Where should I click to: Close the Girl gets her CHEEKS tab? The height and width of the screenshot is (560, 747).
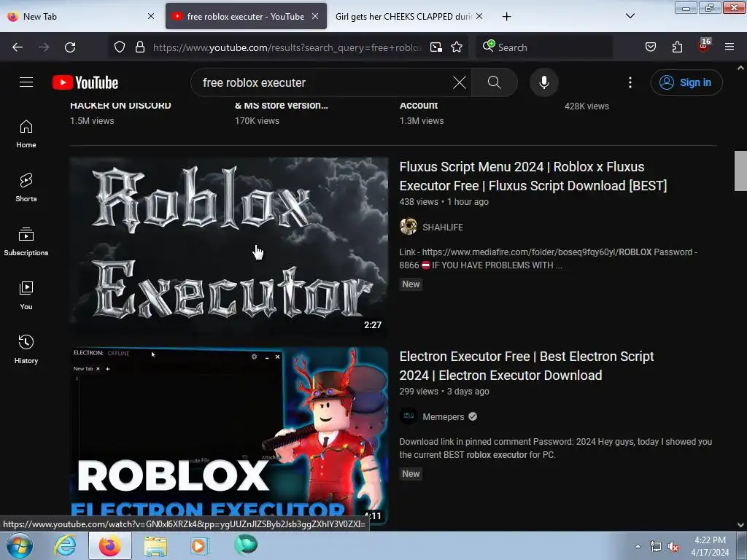click(479, 16)
